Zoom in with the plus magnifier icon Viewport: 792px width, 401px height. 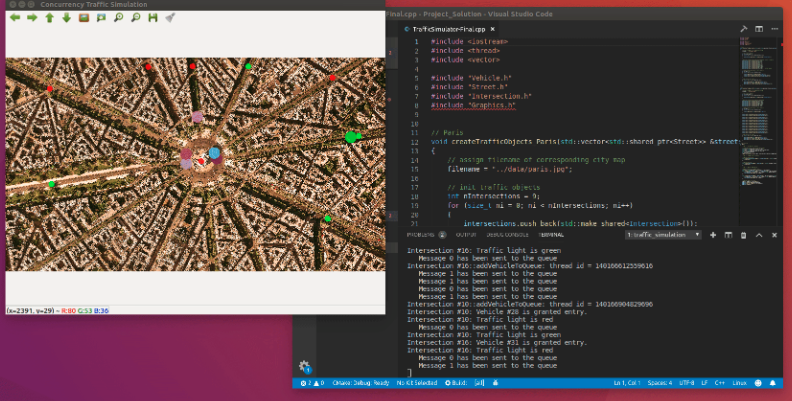click(118, 18)
